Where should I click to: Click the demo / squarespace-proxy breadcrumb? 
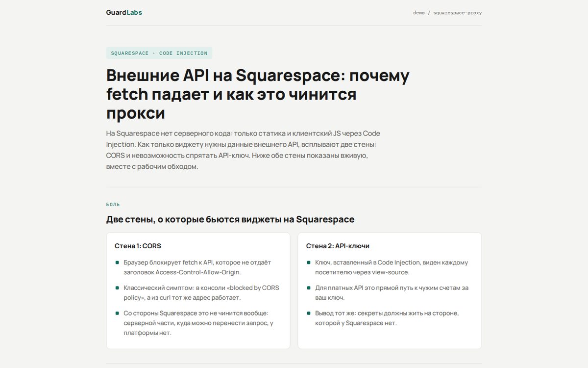447,13
